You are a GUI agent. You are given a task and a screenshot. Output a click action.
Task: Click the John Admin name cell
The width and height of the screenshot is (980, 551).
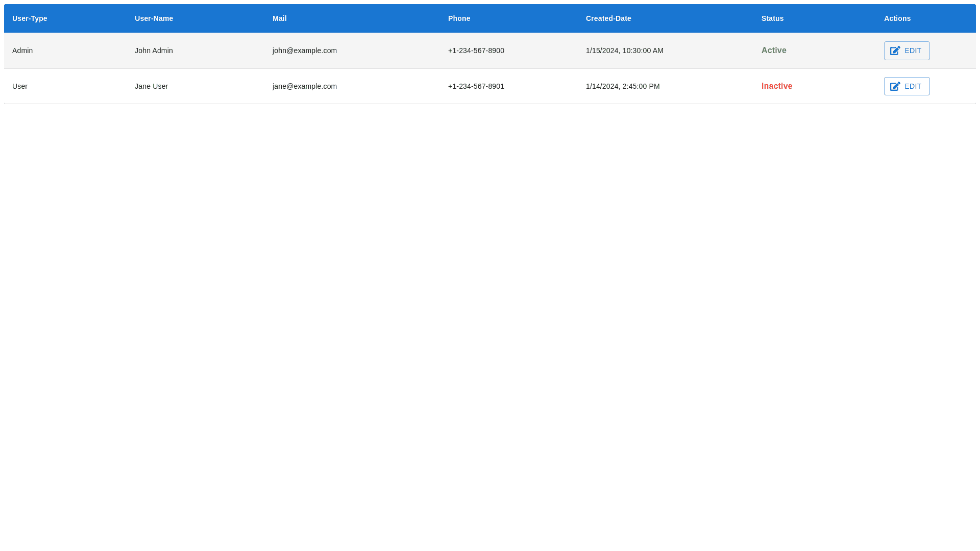[154, 51]
